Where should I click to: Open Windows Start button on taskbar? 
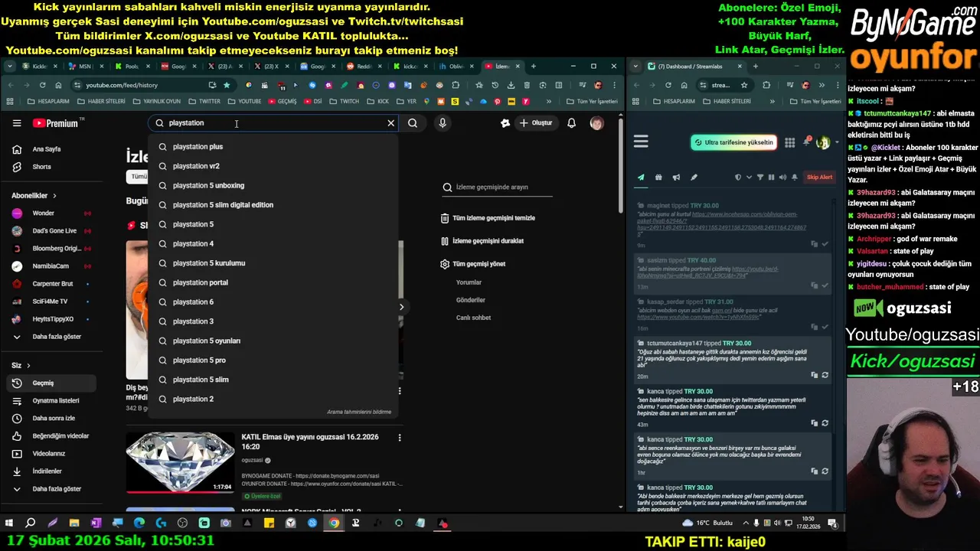click(9, 523)
